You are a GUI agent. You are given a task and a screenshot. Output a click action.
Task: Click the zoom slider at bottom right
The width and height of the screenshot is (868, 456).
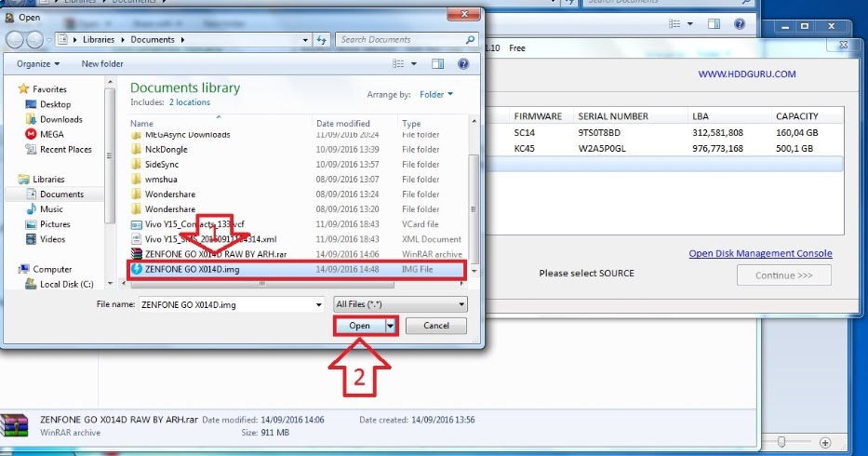781,442
